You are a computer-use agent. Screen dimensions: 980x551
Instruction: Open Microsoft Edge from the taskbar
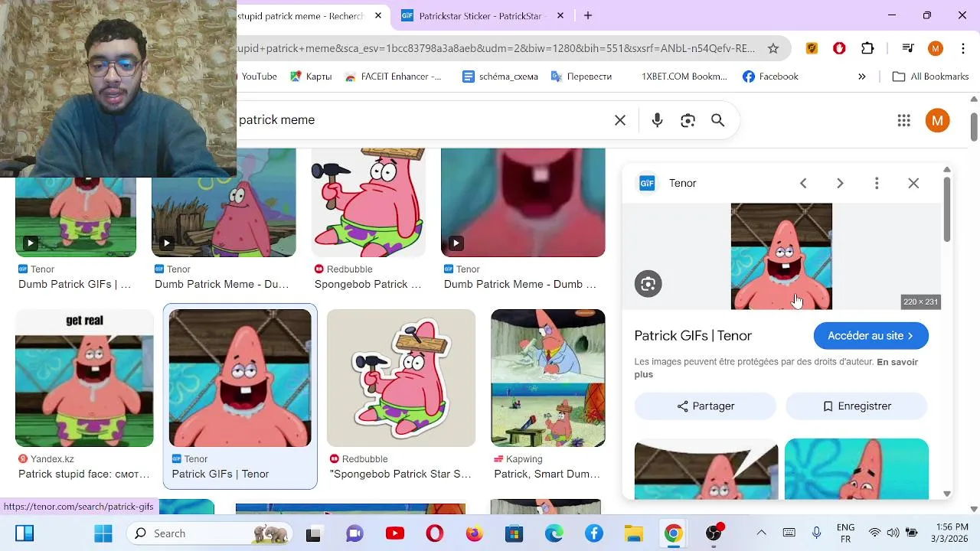(x=554, y=533)
